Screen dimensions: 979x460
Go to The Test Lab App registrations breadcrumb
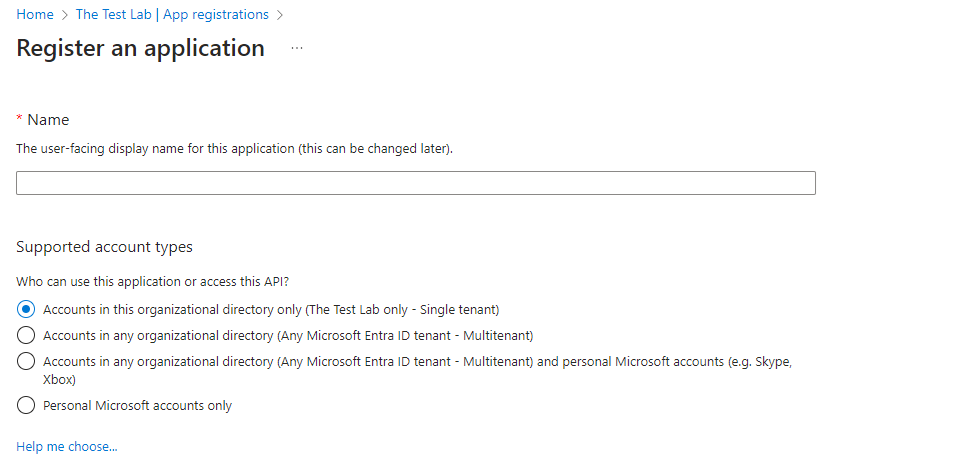click(x=172, y=15)
